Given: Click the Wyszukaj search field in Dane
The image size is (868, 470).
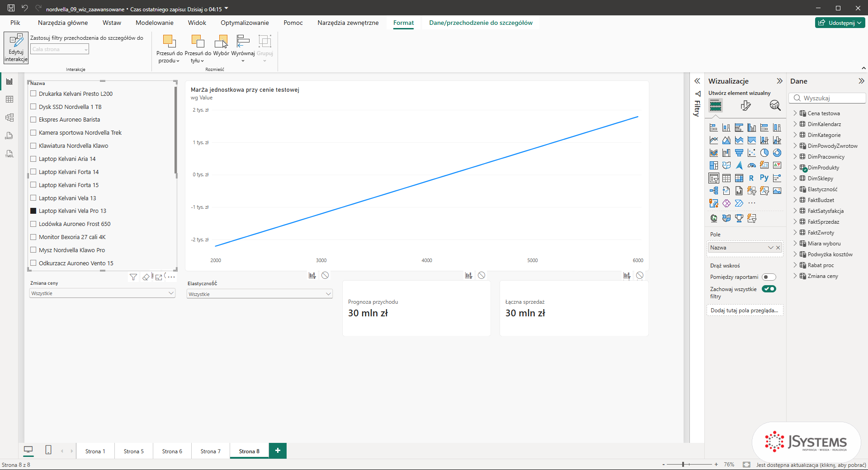Looking at the screenshot, I should 827,98.
